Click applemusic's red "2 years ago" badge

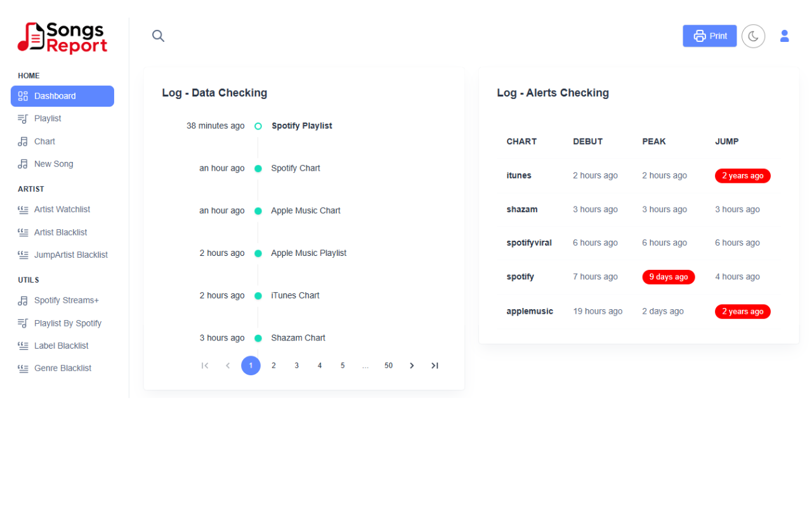pos(743,312)
